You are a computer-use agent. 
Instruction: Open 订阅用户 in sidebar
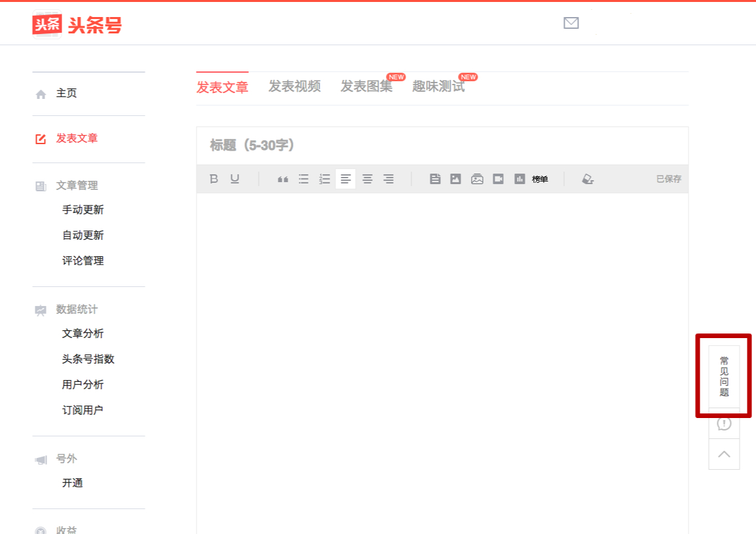(x=83, y=410)
